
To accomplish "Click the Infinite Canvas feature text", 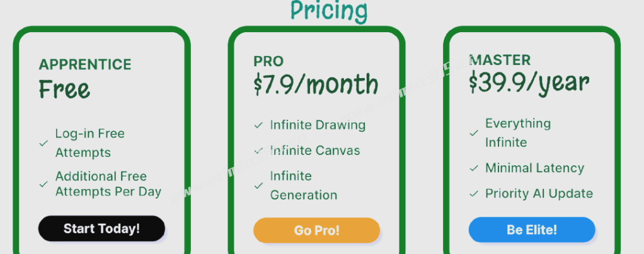I will [315, 151].
